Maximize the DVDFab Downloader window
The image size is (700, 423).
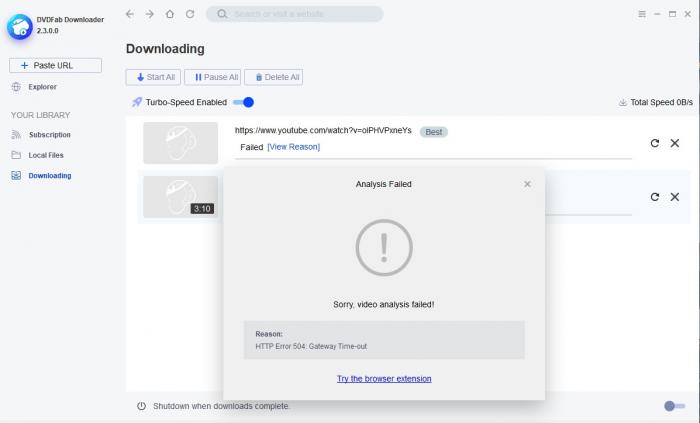click(x=672, y=14)
